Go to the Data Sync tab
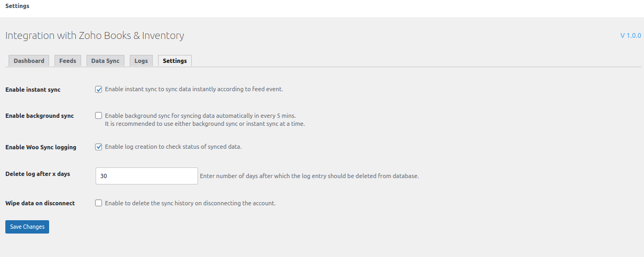Image resolution: width=644 pixels, height=257 pixels. coord(105,61)
